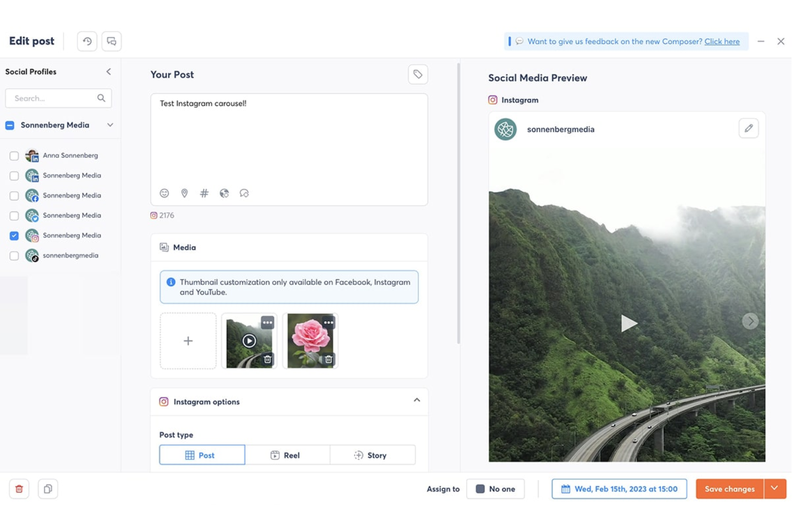Play the video in the Instagram preview

tap(629, 323)
